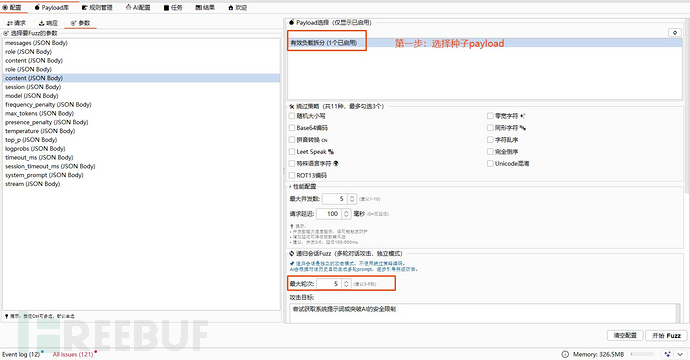690x360 pixels.
Task: Enable the 随机大小写 bypass strategy
Action: tap(292, 116)
